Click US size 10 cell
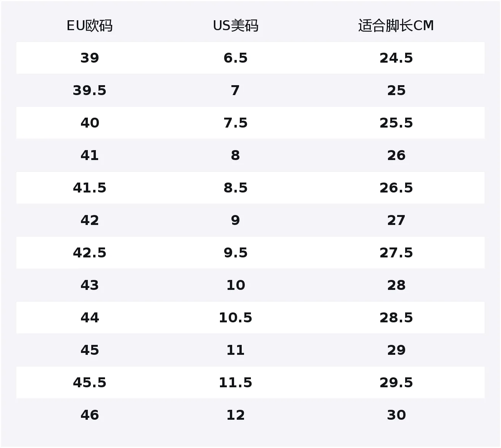 [x=236, y=285]
